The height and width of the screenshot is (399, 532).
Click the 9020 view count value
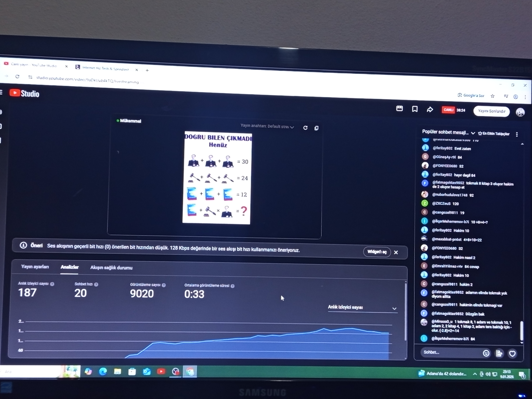tap(142, 294)
